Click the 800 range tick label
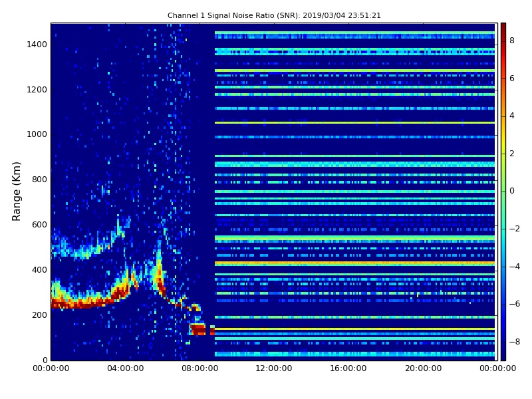532x399 pixels. coord(39,180)
